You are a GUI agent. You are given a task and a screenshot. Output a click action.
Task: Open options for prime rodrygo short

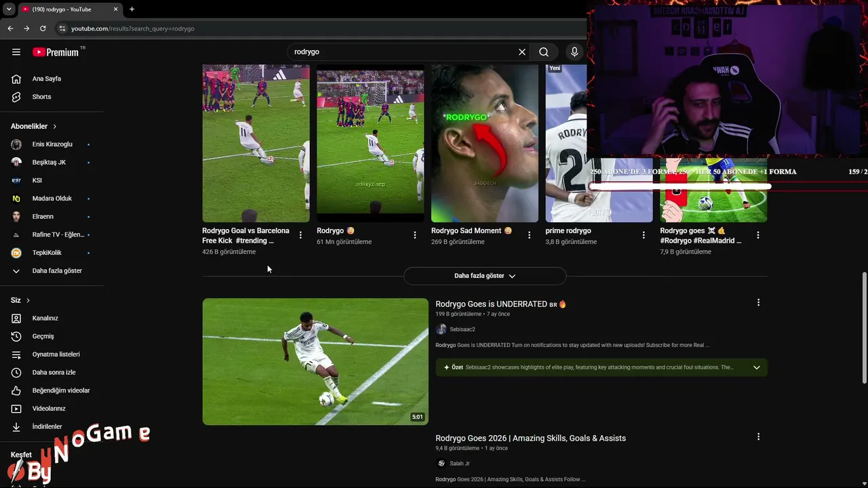tap(644, 235)
